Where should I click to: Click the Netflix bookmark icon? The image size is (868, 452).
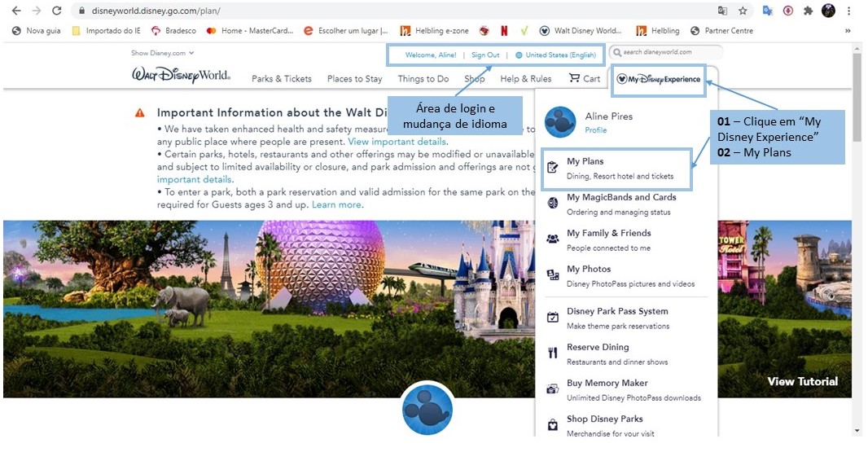(504, 31)
